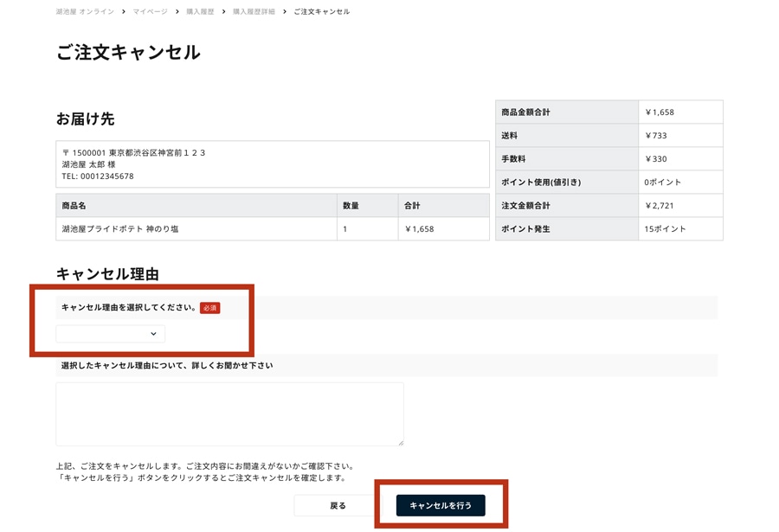The width and height of the screenshot is (779, 532).
Task: Click the delivery address postal code line
Action: pyautogui.click(x=134, y=153)
